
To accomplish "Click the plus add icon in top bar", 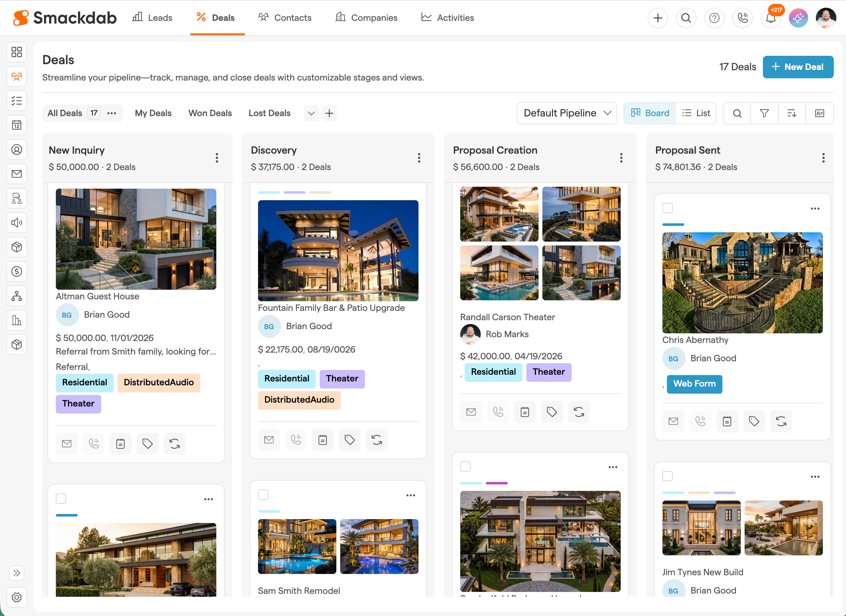I will 658,18.
